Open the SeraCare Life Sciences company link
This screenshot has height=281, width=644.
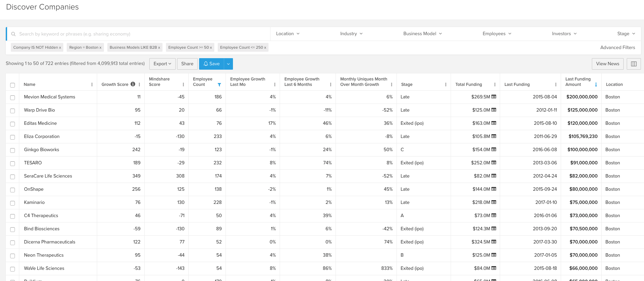tap(48, 176)
